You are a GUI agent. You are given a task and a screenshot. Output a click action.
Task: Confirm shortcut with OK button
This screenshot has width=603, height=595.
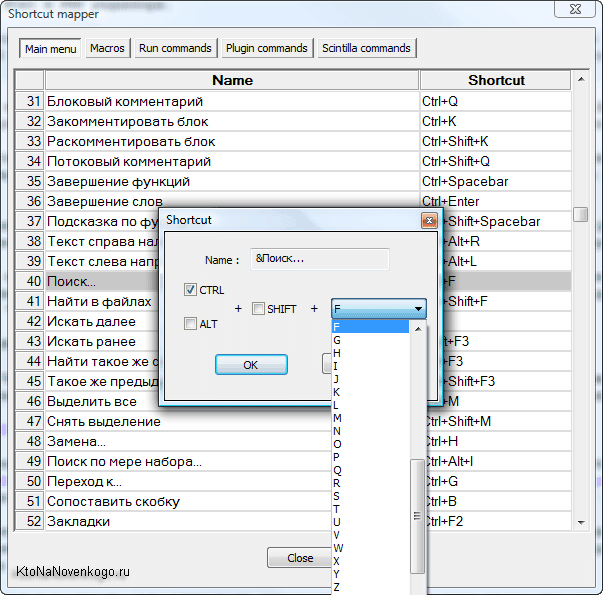[251, 365]
